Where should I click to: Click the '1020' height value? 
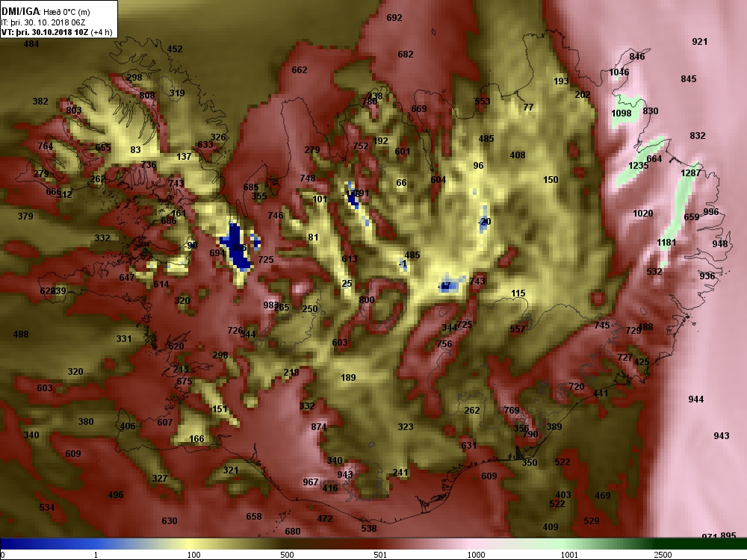(x=643, y=214)
